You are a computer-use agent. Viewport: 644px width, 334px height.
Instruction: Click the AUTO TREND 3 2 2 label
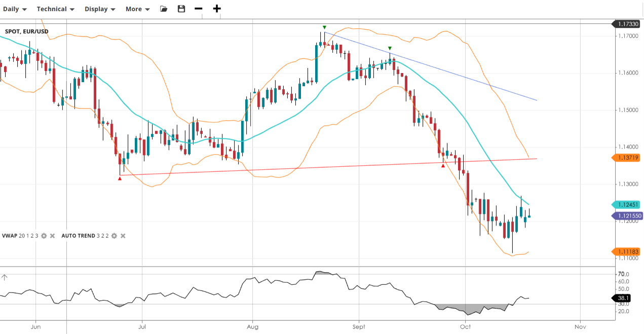[x=85, y=236]
